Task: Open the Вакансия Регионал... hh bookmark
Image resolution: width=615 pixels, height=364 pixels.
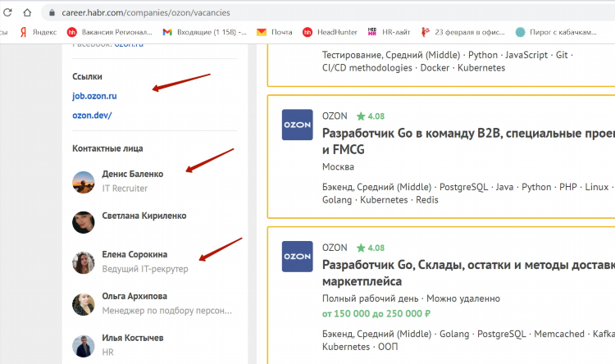Action: [x=109, y=32]
